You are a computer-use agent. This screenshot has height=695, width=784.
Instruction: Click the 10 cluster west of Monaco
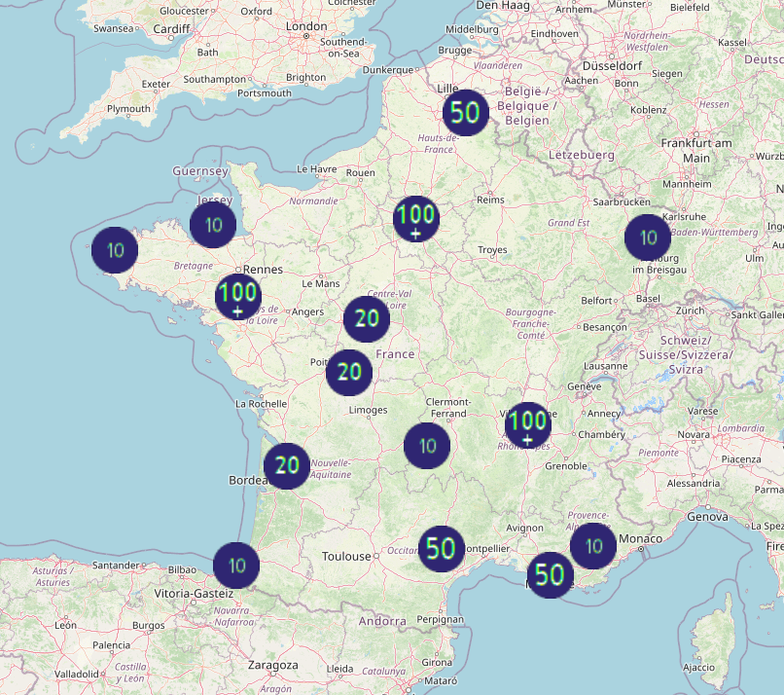tap(593, 546)
